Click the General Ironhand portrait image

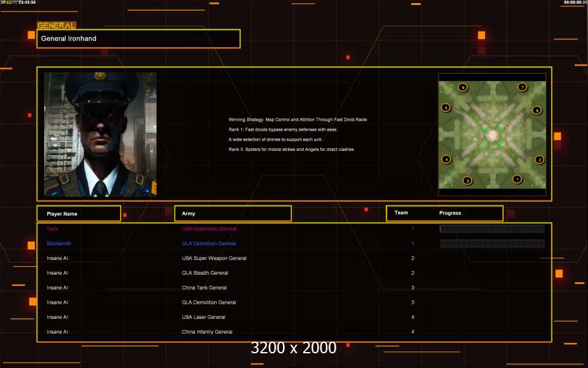(x=100, y=134)
